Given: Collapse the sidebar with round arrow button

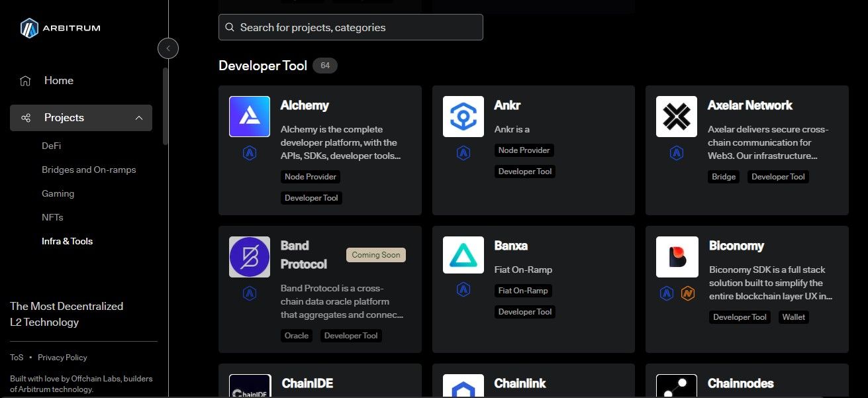Looking at the screenshot, I should [168, 48].
